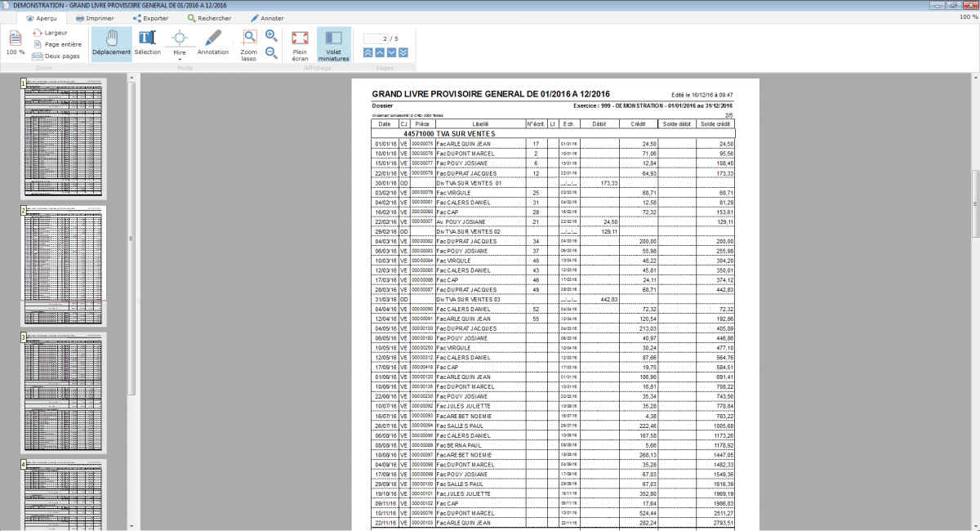Image resolution: width=980 pixels, height=531 pixels.
Task: Go to the first page
Action: pos(368,53)
